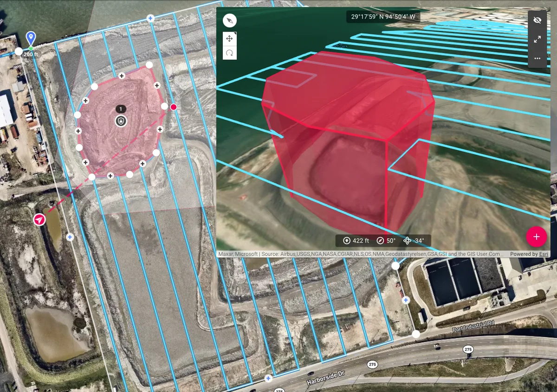This screenshot has width=557, height=392.
Task: Select the pan tool in 3D view
Action: click(x=230, y=39)
